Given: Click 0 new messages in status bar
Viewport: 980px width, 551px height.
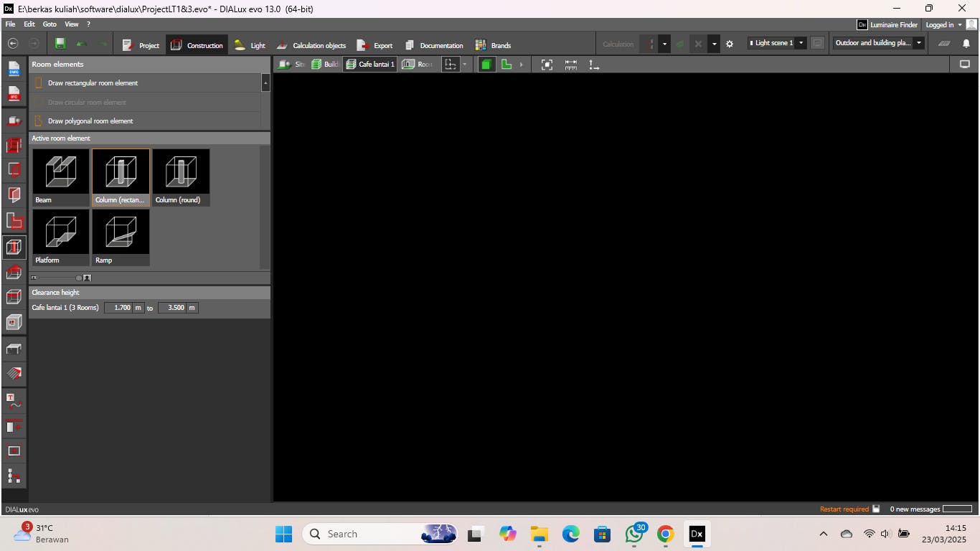Looking at the screenshot, I should (x=915, y=509).
